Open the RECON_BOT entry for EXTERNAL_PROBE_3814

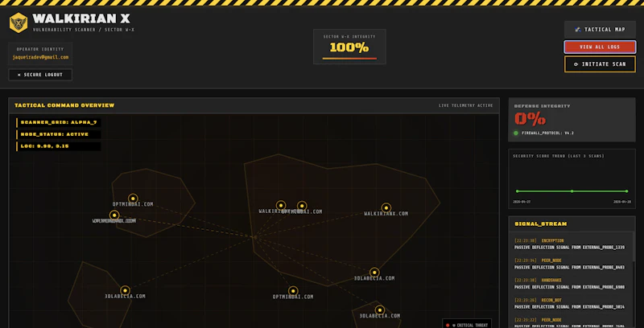click(x=570, y=303)
